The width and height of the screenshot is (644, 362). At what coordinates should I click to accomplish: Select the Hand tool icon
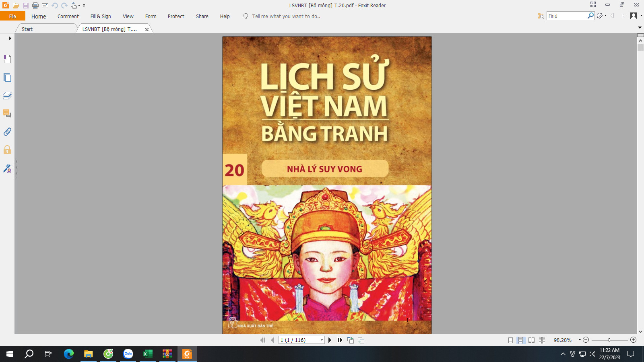(74, 6)
